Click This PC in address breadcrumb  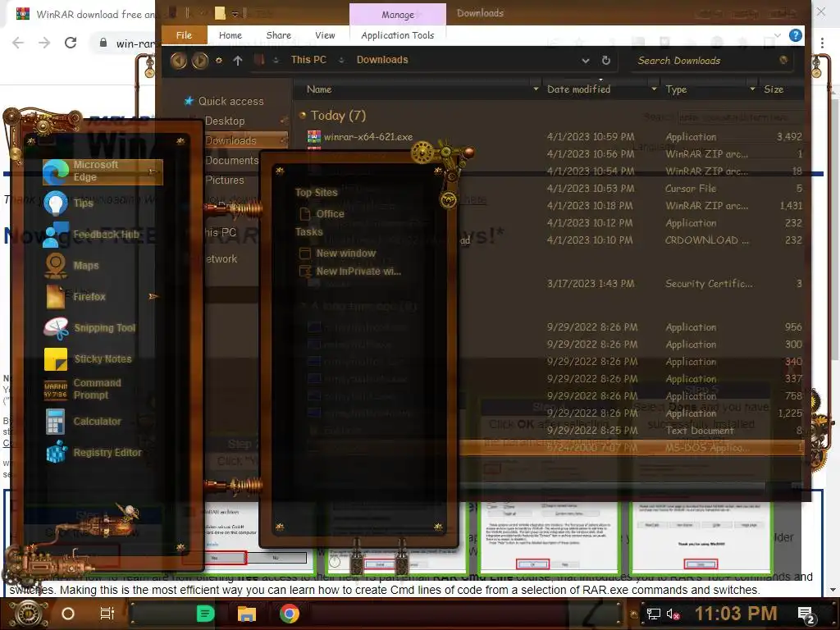(308, 60)
